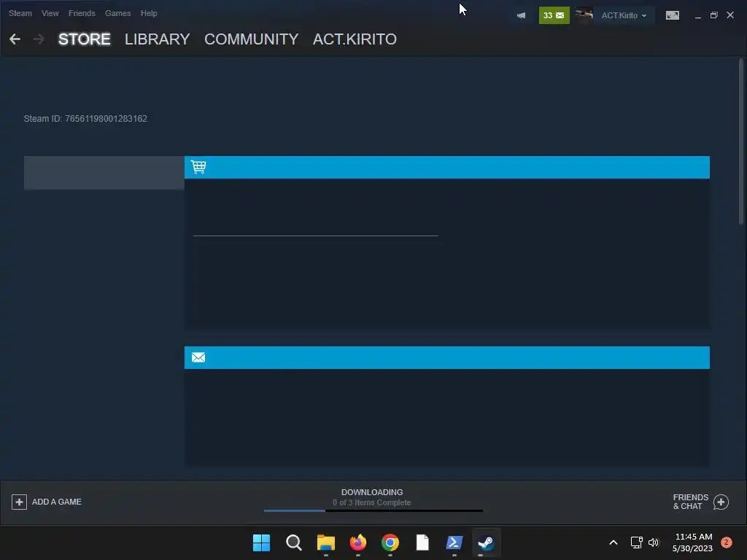Launch Firefox from taskbar
Image resolution: width=747 pixels, height=560 pixels.
click(x=357, y=542)
